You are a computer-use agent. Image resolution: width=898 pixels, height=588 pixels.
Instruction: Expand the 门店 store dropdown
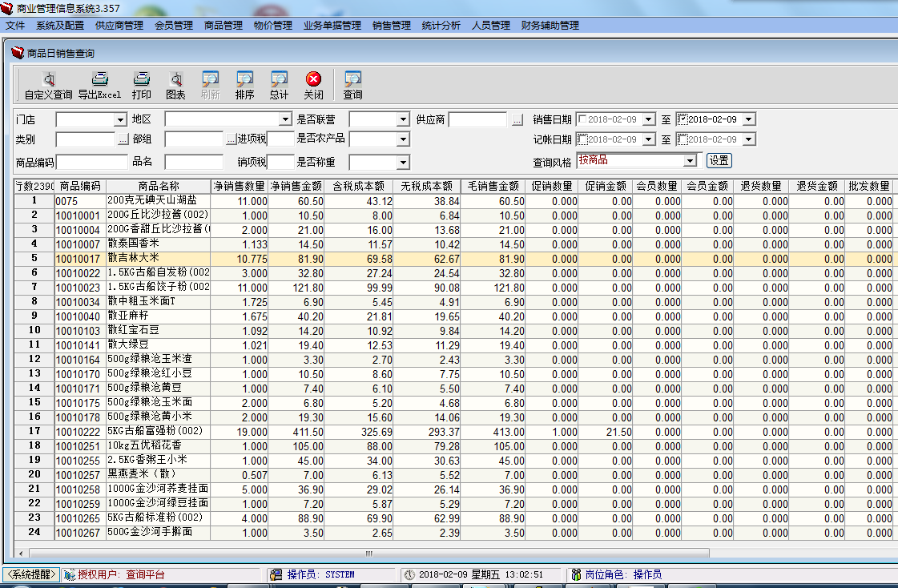point(120,119)
